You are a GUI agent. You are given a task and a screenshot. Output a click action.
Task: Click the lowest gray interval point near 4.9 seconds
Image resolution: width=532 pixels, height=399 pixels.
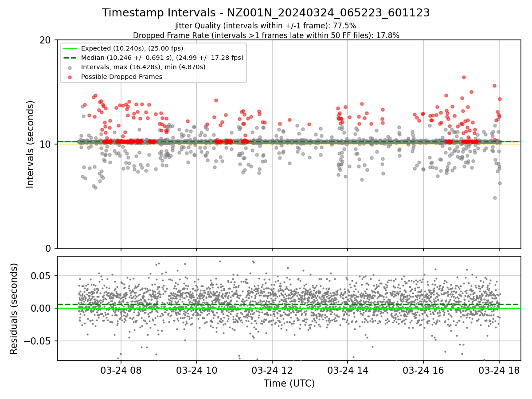point(495,198)
